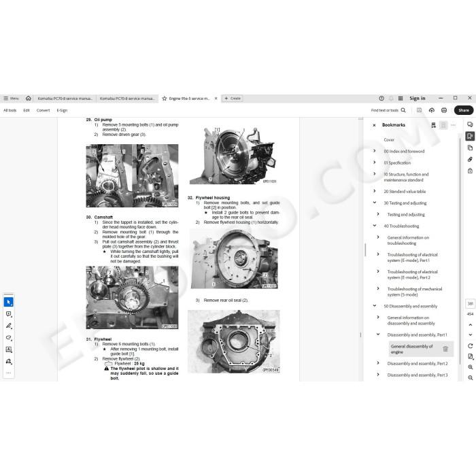Select the freehand draw tool

tap(8, 337)
